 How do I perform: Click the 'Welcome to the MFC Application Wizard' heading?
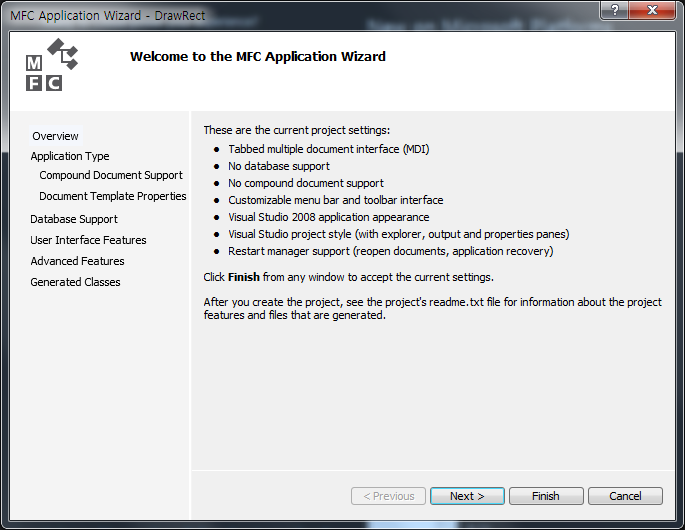(258, 56)
